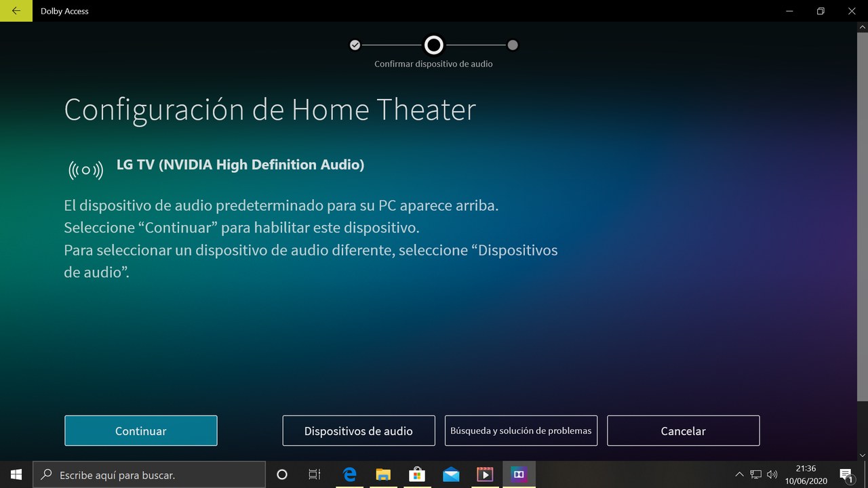
Task: Click the back arrow in Dolby Access
Action: [16, 11]
